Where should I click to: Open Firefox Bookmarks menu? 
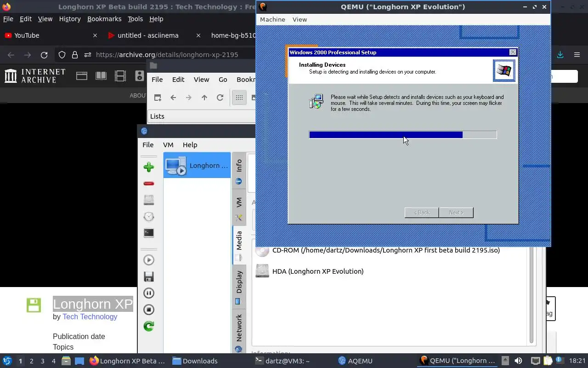(x=104, y=19)
